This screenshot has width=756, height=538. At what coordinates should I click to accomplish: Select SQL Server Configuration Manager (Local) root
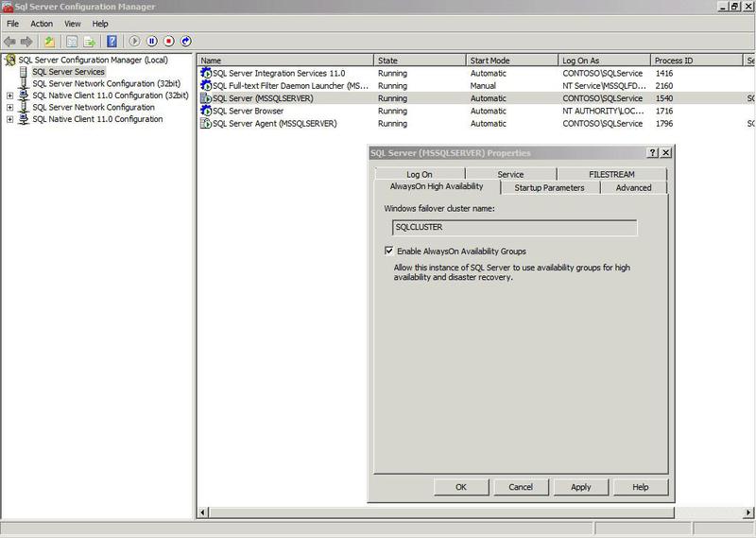click(x=93, y=60)
